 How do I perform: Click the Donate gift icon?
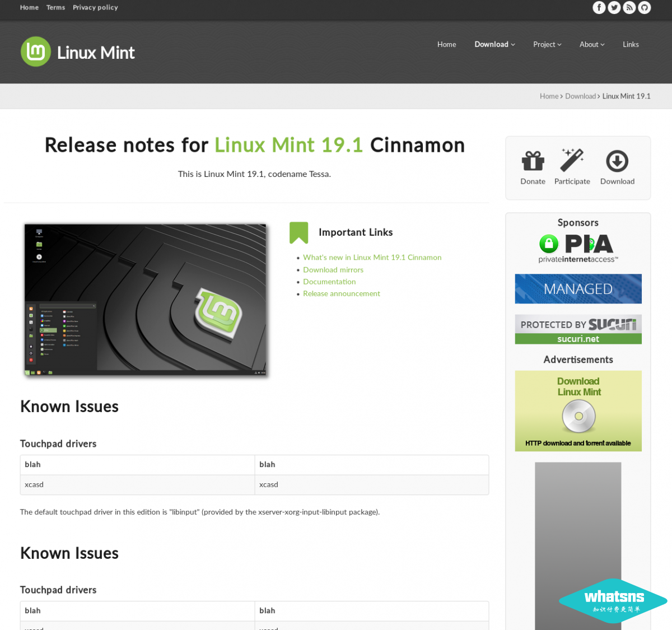[533, 161]
